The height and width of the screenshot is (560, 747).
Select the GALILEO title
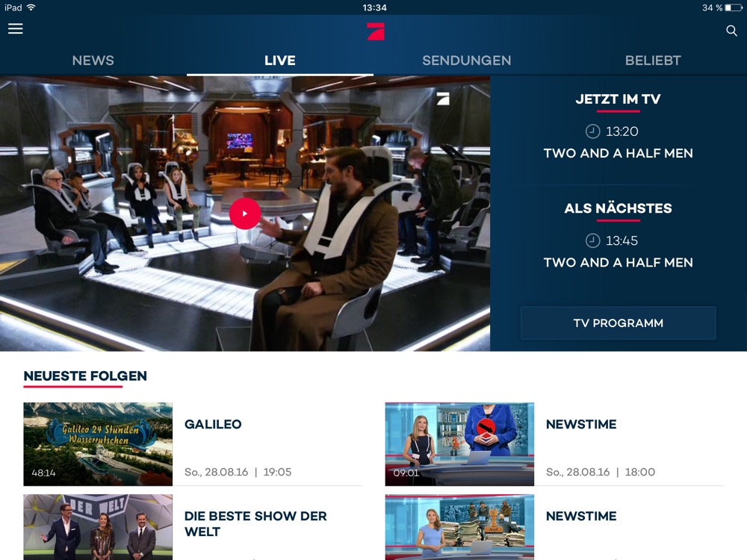tap(213, 424)
